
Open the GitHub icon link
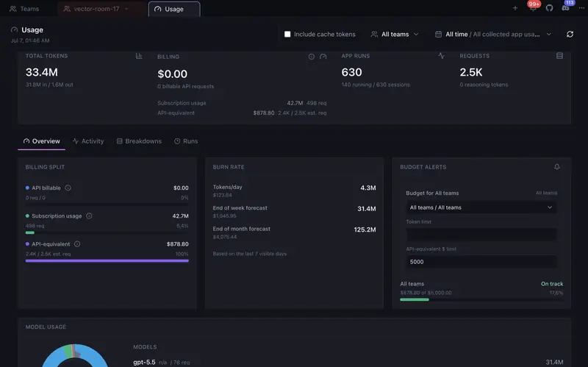tap(549, 8)
